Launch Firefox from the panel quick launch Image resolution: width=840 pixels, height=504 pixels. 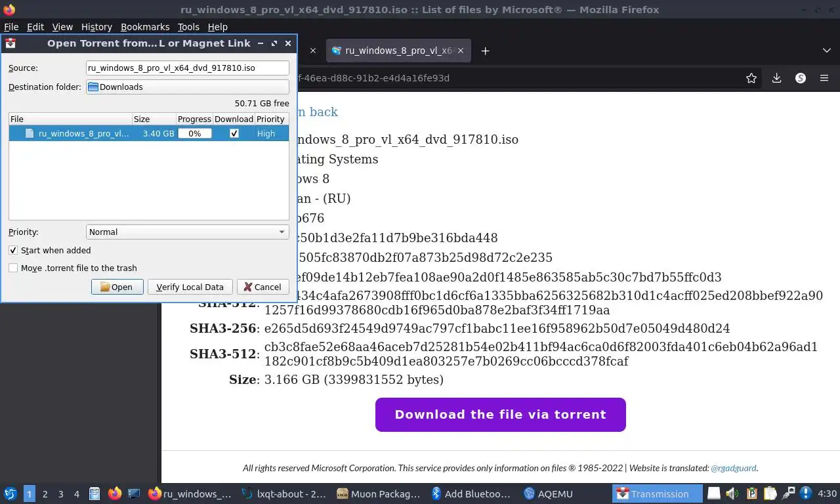(x=114, y=493)
